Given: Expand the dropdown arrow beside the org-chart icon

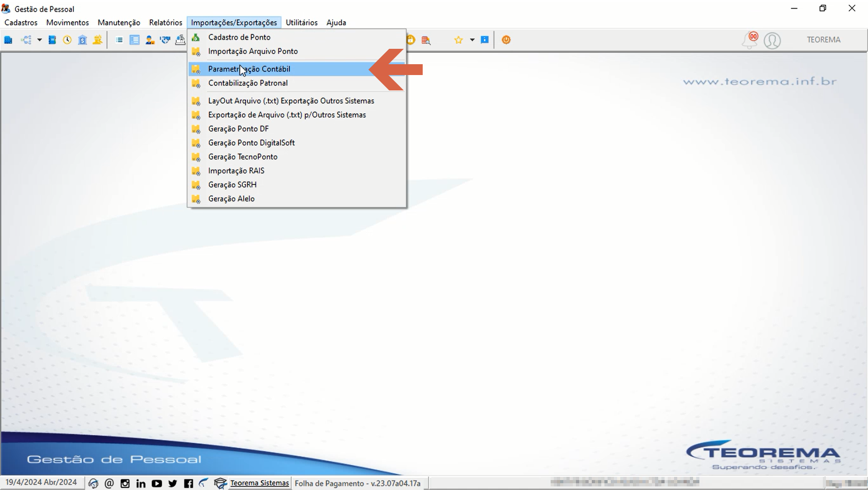Looking at the screenshot, I should tap(39, 40).
